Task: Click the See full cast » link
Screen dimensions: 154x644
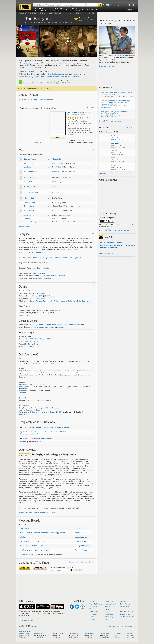Action: 24,226
